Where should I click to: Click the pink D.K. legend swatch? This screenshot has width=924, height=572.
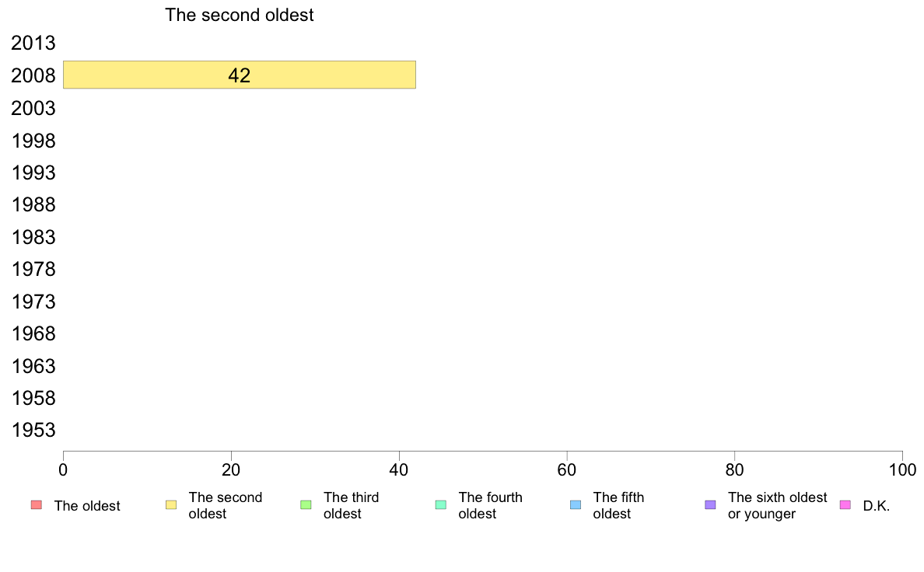click(845, 505)
